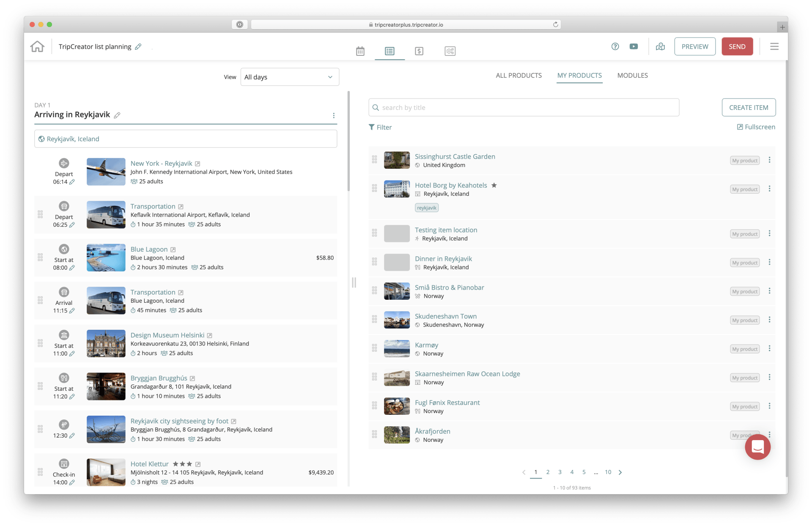The image size is (812, 526).
Task: Edit the Blue Lagoon start time
Action: [x=72, y=268]
